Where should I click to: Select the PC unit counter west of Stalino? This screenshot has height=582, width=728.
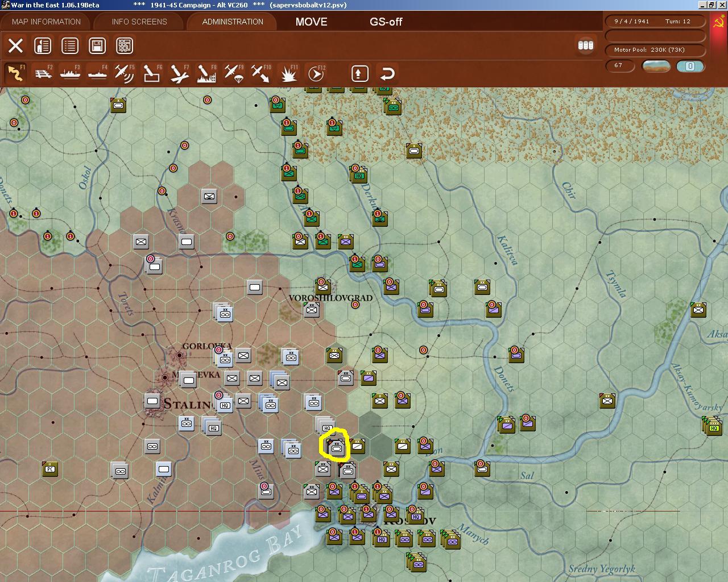pos(50,469)
